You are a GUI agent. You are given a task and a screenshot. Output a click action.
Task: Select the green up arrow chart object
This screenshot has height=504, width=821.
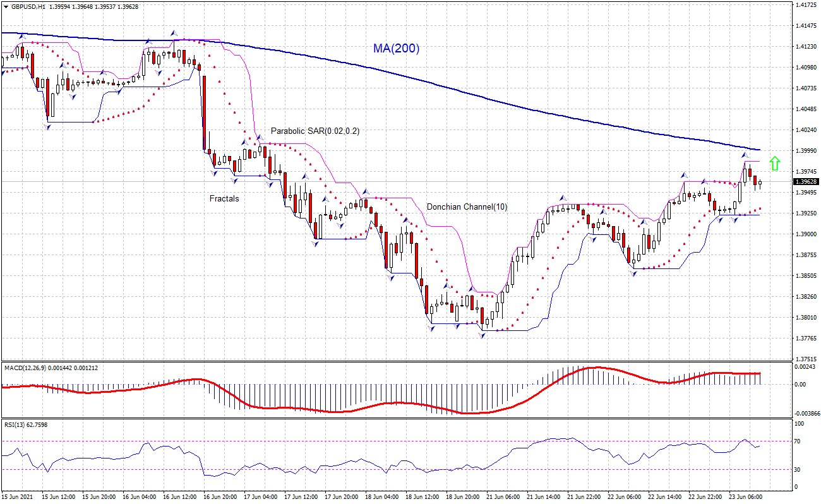pyautogui.click(x=776, y=163)
